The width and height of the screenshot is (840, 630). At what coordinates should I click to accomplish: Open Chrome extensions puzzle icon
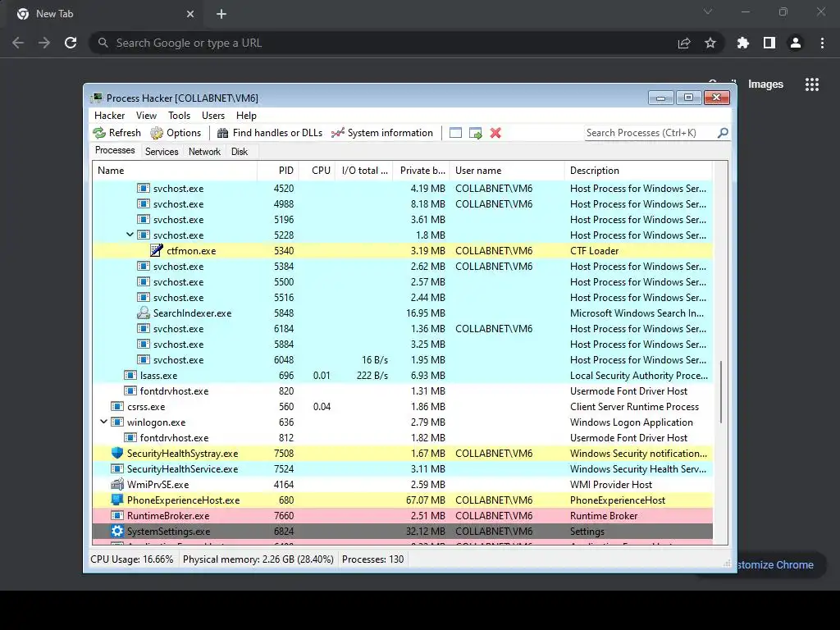click(x=742, y=43)
